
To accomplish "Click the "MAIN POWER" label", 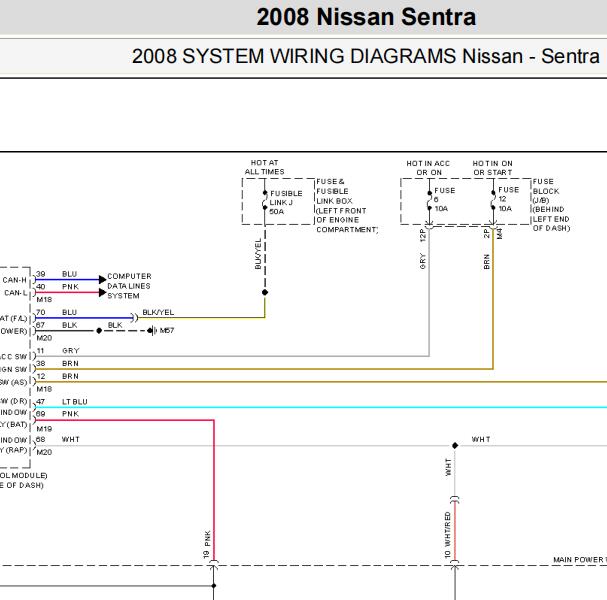I will click(x=580, y=560).
